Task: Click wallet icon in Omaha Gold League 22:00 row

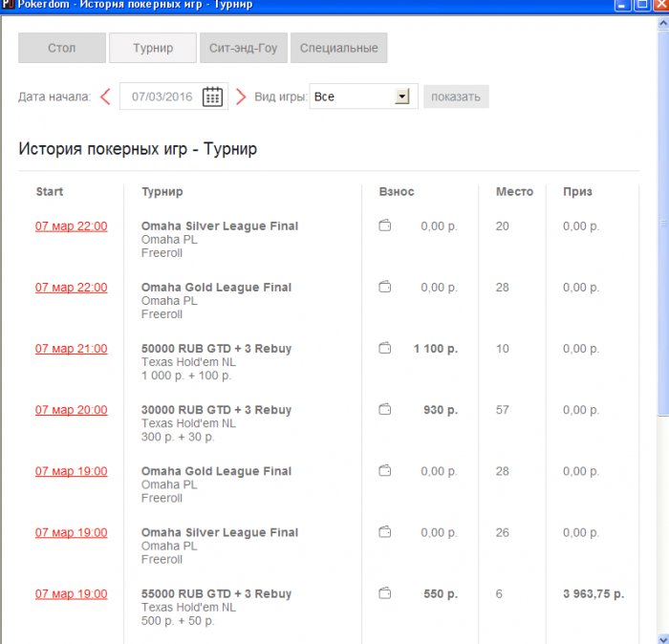Action: click(385, 287)
